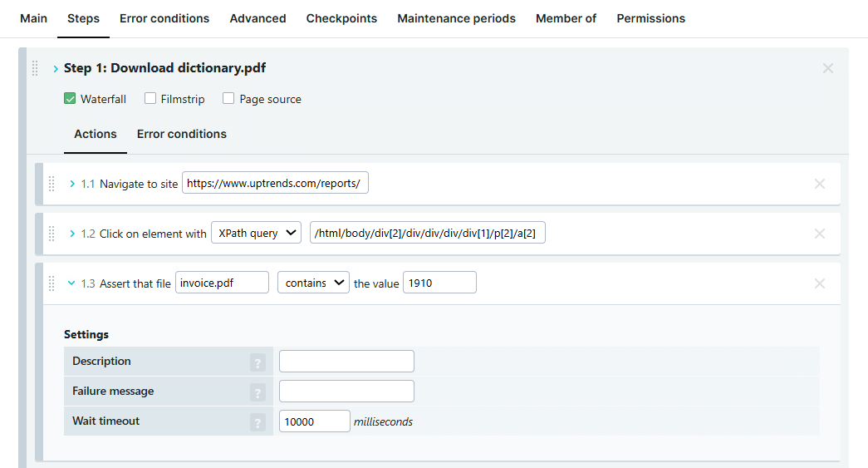Screen dimensions: 868x468
Task: Enable the Page source checkbox
Action: [x=228, y=99]
